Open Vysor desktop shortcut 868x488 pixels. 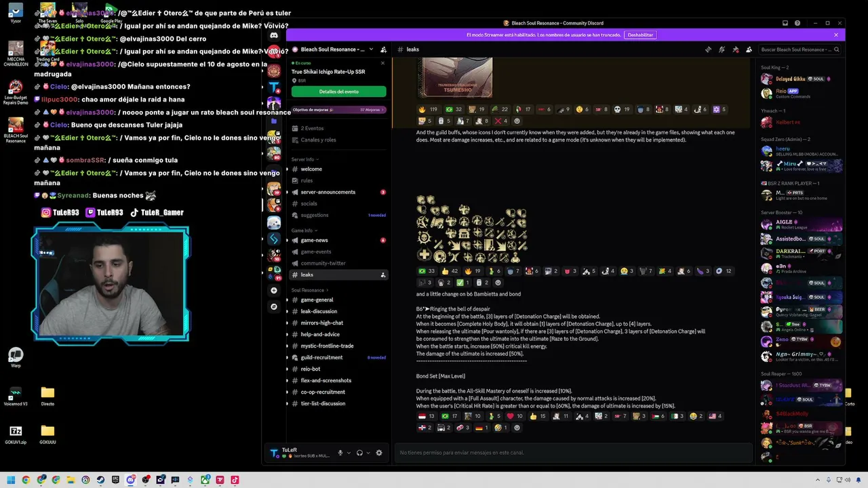pyautogui.click(x=16, y=12)
